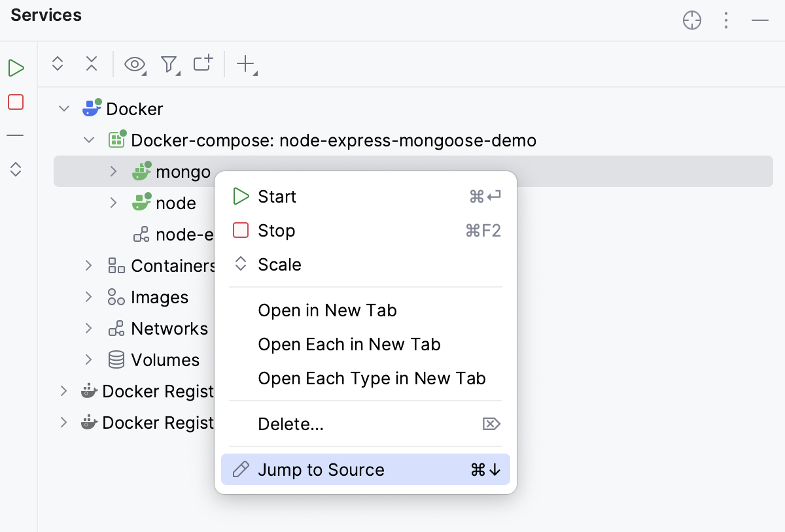Click Delete in the context menu
Screen dimensions: 785x532
click(x=290, y=424)
